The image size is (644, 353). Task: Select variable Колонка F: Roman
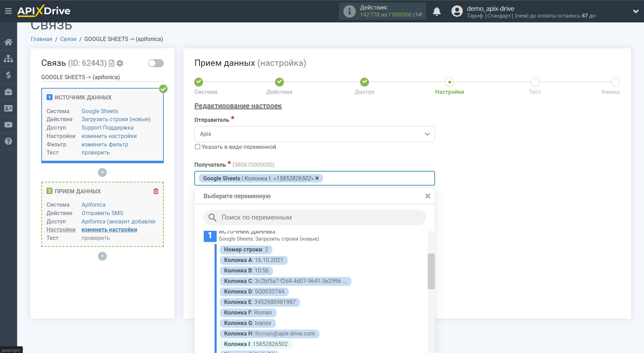pyautogui.click(x=248, y=313)
